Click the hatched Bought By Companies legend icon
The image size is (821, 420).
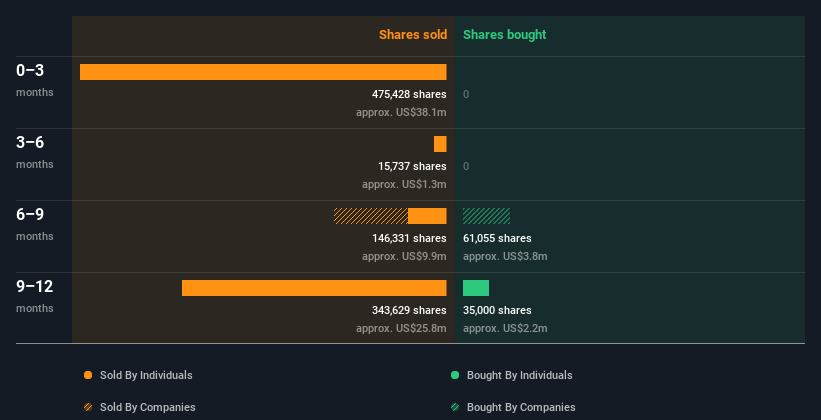[455, 407]
